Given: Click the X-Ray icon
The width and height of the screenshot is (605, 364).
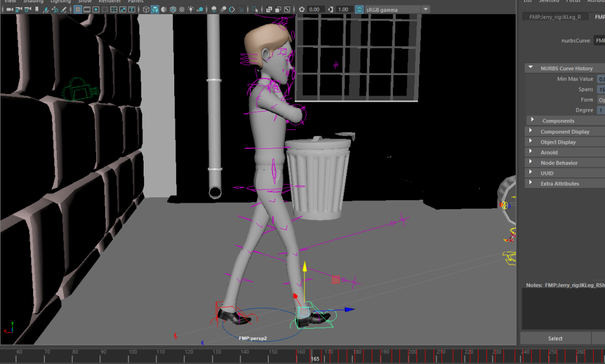Looking at the screenshot, I should coord(269,9).
